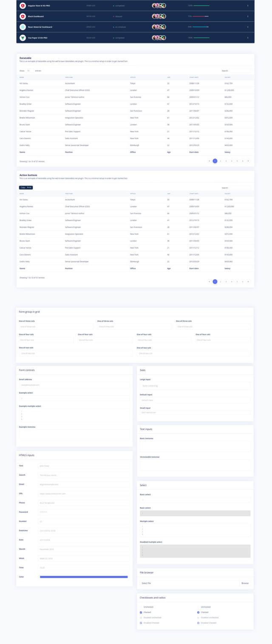Click the Example multiple select list
The height and width of the screenshot is (644, 272).
74,415
